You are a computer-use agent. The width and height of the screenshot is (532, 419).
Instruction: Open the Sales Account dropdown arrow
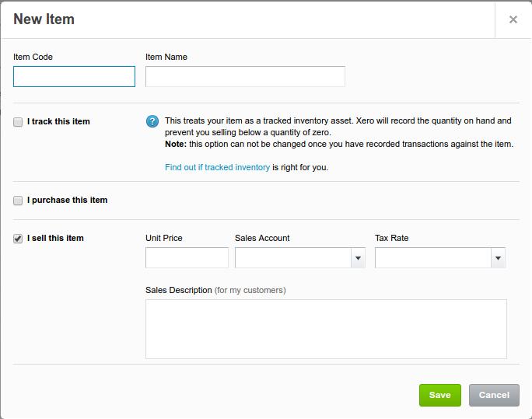pos(358,258)
